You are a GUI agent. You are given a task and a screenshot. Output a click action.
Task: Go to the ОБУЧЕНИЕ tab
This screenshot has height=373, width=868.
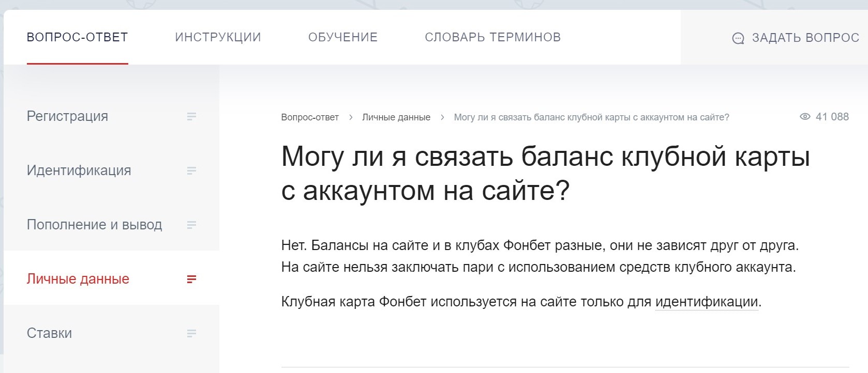(343, 37)
